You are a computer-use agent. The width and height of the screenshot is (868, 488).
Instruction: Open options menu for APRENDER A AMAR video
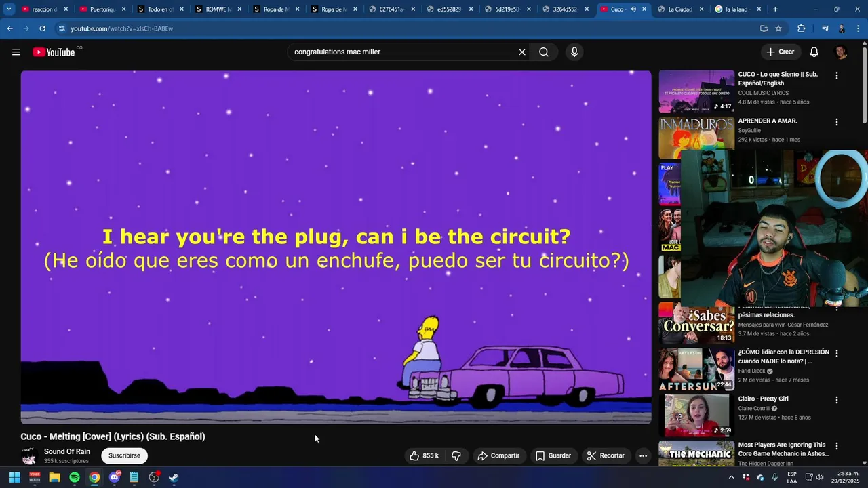point(836,122)
